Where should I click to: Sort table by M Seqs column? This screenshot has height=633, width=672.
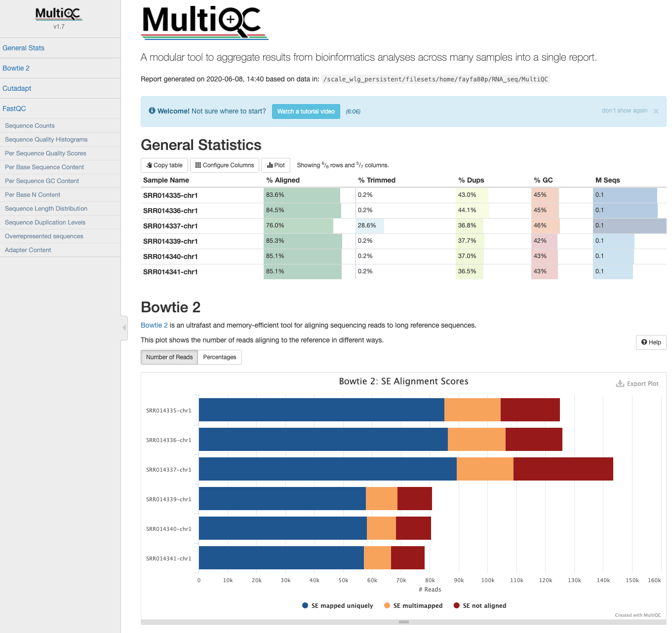(607, 180)
